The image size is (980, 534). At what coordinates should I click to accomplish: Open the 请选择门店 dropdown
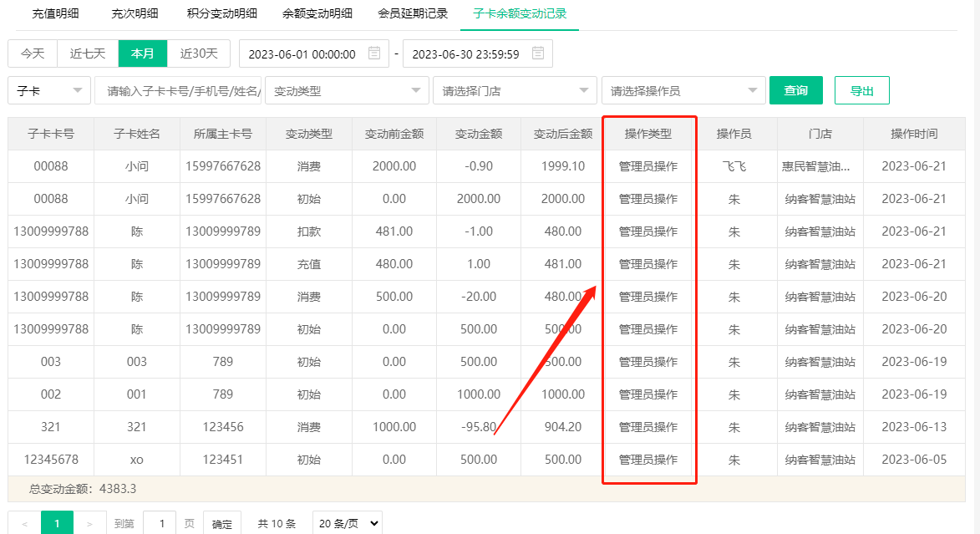(515, 91)
